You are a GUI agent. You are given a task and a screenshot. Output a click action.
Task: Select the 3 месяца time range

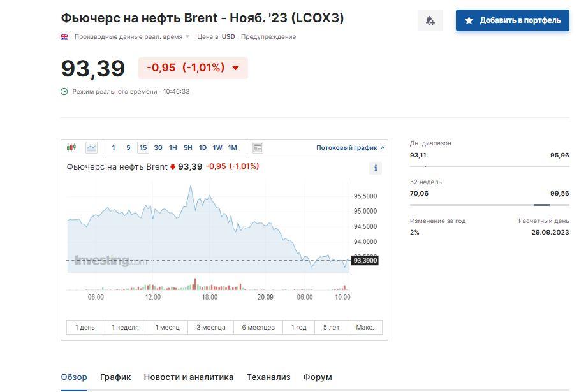(x=210, y=327)
